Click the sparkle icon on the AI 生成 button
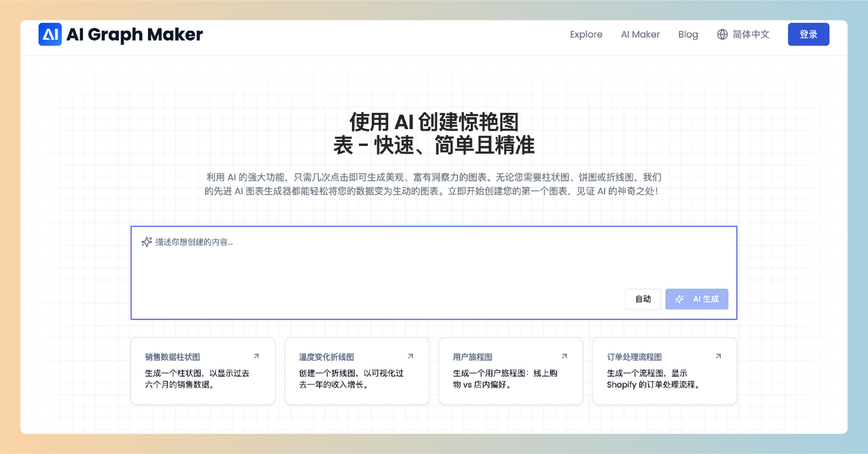The height and width of the screenshot is (454, 868). point(679,298)
